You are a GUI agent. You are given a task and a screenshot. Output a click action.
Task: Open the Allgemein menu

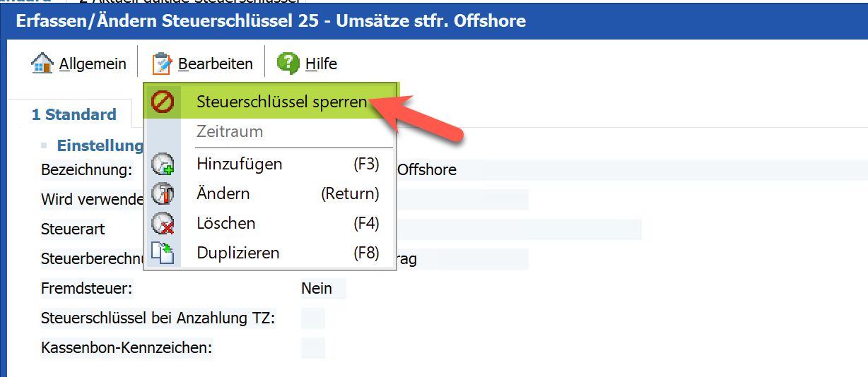click(92, 64)
